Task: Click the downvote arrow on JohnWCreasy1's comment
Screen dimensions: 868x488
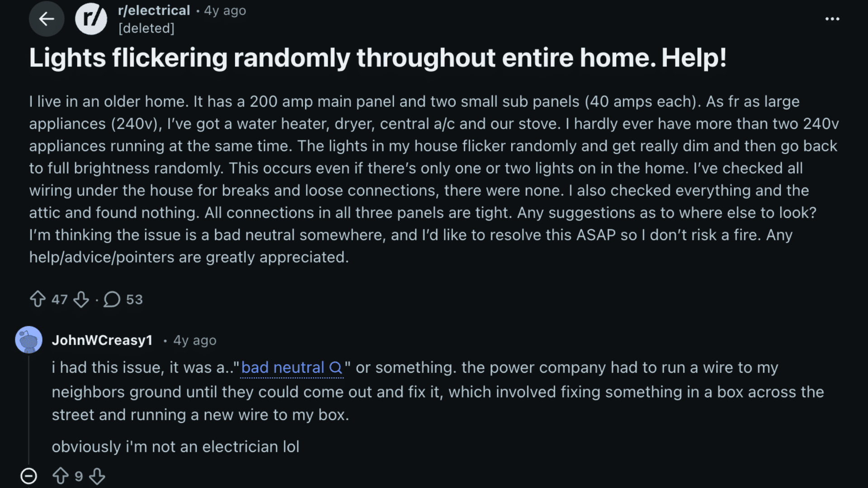Action: [x=97, y=476]
